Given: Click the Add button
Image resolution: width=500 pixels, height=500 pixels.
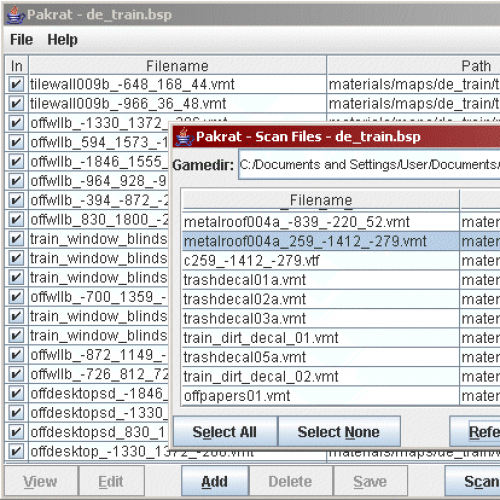Looking at the screenshot, I should [x=215, y=481].
